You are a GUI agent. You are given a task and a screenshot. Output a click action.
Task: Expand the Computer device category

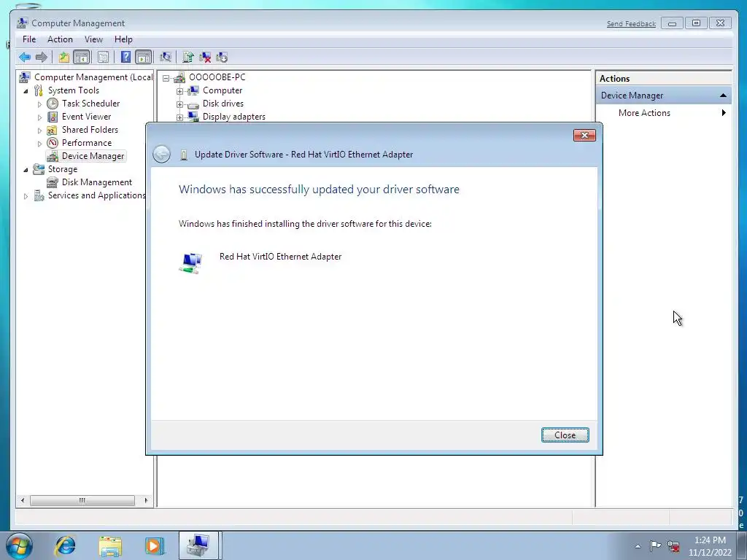(179, 91)
